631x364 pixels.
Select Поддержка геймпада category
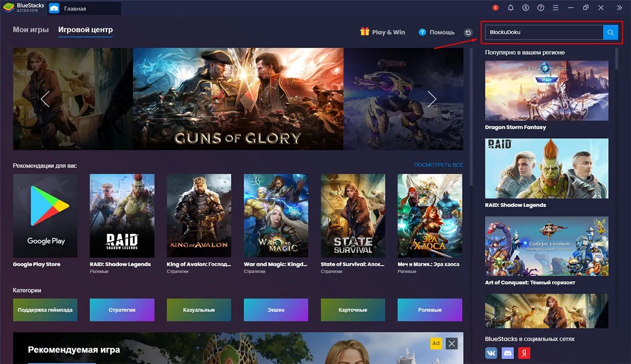(x=45, y=310)
